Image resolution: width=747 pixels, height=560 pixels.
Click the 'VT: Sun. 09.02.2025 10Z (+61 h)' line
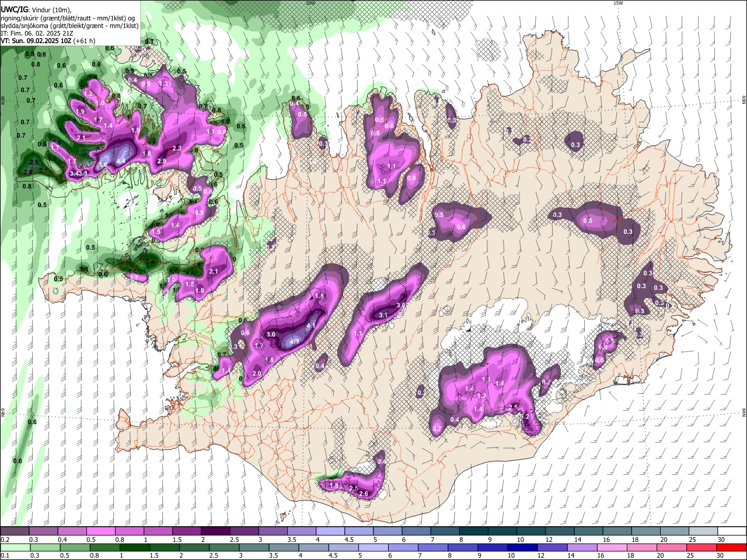tap(48, 41)
